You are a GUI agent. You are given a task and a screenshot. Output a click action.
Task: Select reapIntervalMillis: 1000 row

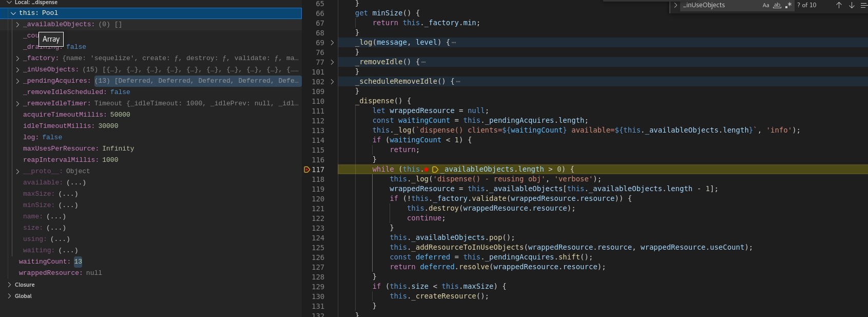pos(151,160)
